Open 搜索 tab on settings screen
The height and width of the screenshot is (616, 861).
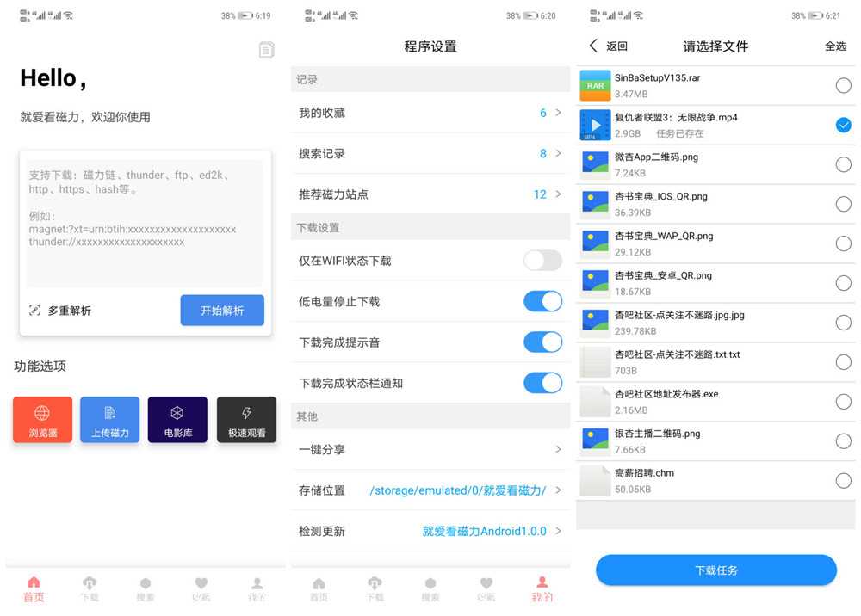coord(430,589)
